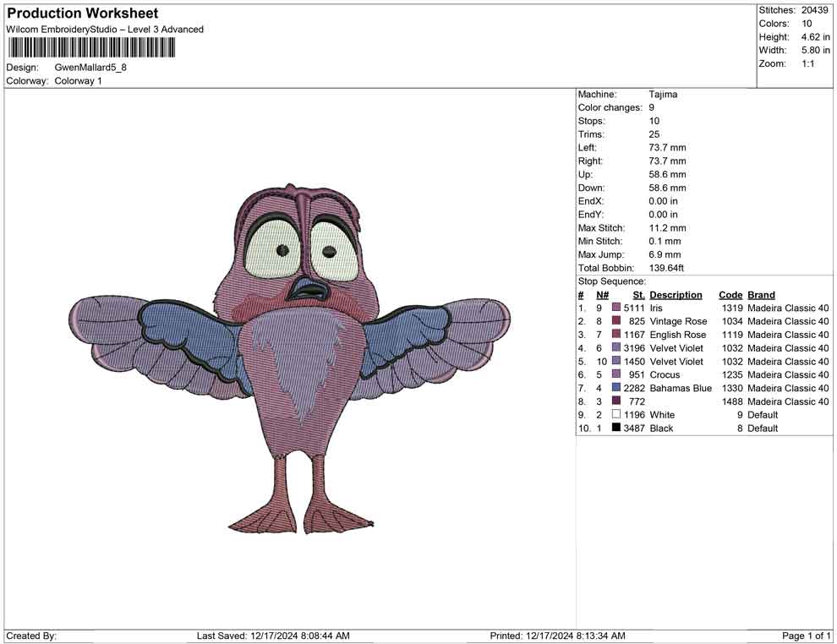Click the Min Stitch value "0.1 mm"
The height and width of the screenshot is (644, 837).
click(665, 241)
